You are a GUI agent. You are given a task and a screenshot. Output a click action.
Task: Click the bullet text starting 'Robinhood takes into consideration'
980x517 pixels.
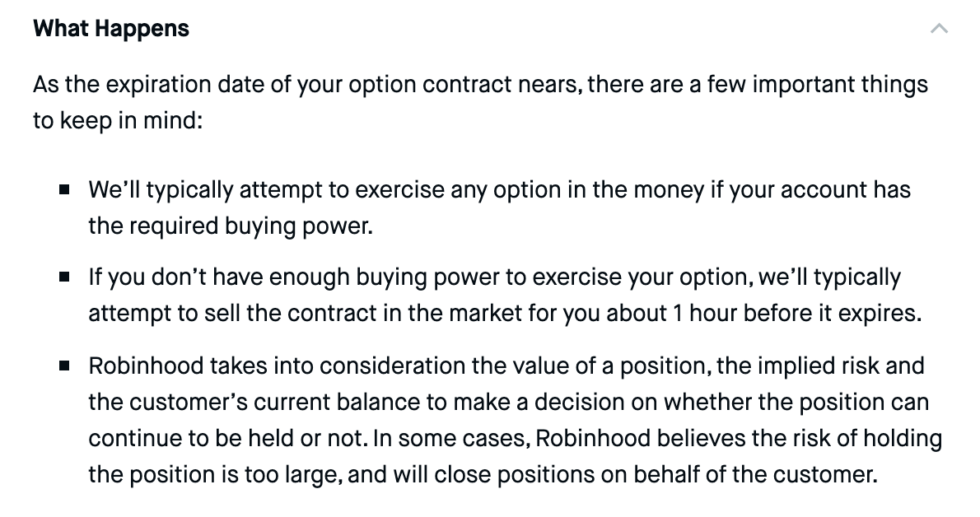tap(515, 420)
